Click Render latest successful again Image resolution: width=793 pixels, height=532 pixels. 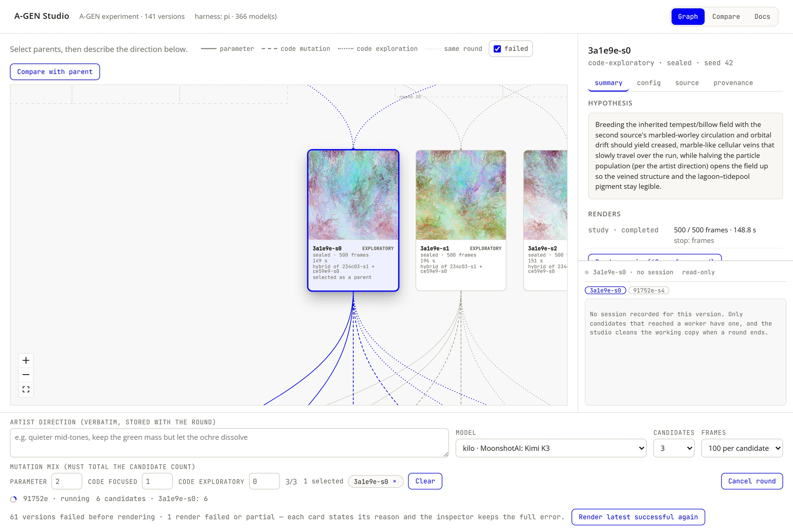click(638, 517)
